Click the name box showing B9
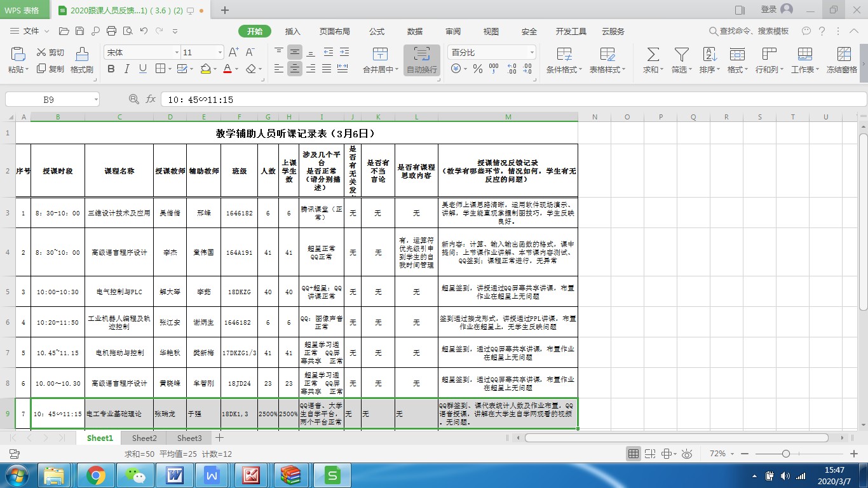868x488 pixels. click(x=52, y=100)
